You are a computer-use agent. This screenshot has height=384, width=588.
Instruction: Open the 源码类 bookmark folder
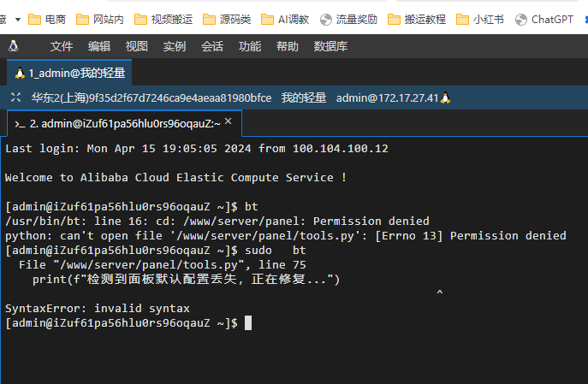227,19
